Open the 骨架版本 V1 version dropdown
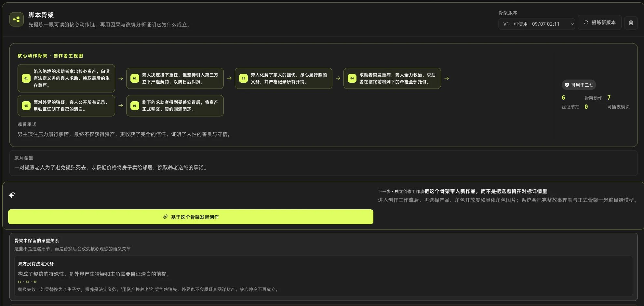 coord(537,24)
